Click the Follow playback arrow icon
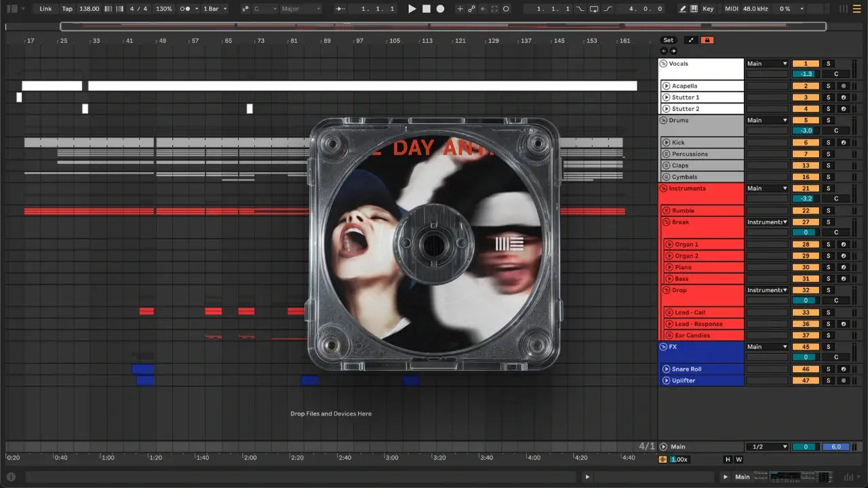This screenshot has height=488, width=868. point(340,9)
